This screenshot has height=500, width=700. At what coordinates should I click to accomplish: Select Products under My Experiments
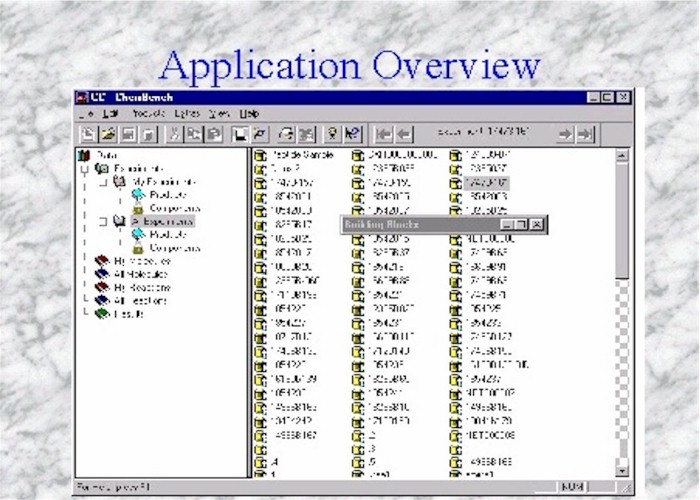[x=167, y=195]
